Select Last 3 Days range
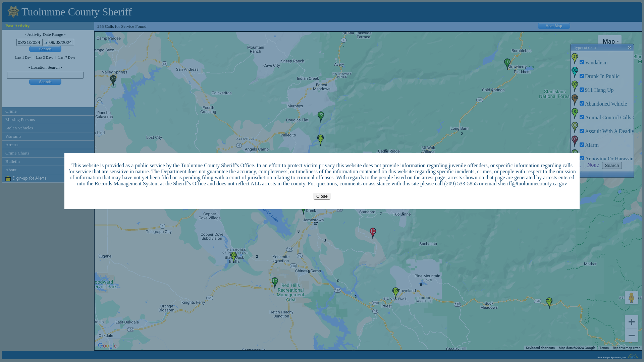Screen dimensions: 644x362 pos(45,57)
